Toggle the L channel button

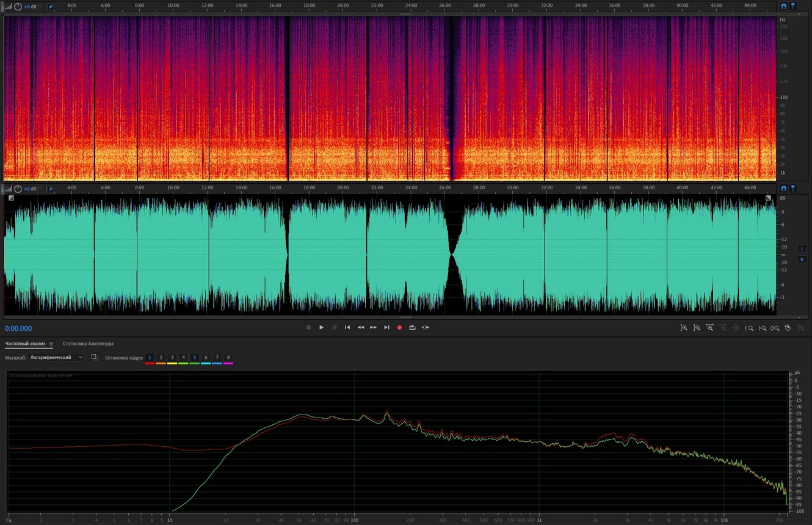[802, 248]
